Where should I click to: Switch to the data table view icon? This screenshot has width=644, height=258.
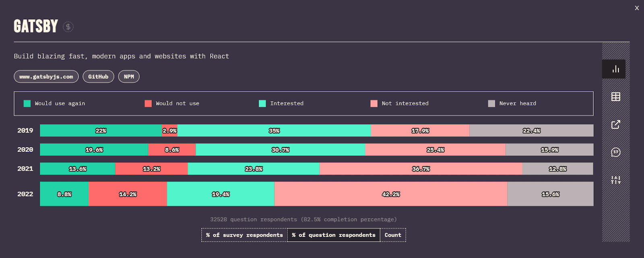[x=615, y=96]
